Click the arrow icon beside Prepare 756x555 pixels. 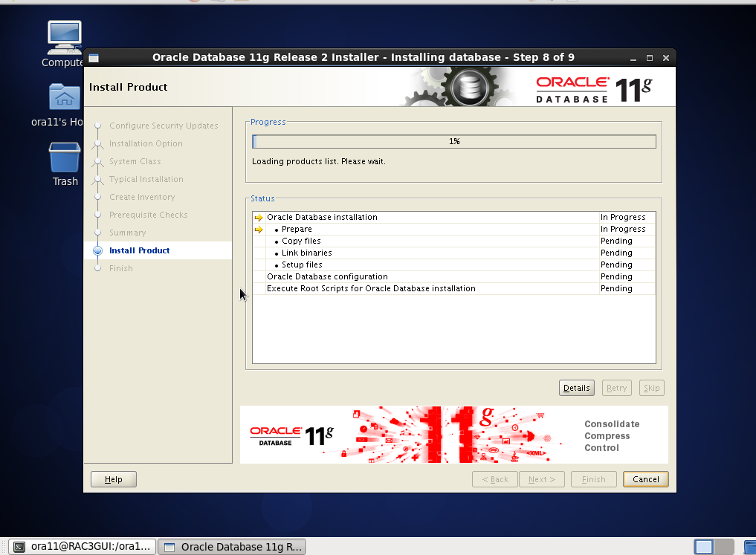259,230
